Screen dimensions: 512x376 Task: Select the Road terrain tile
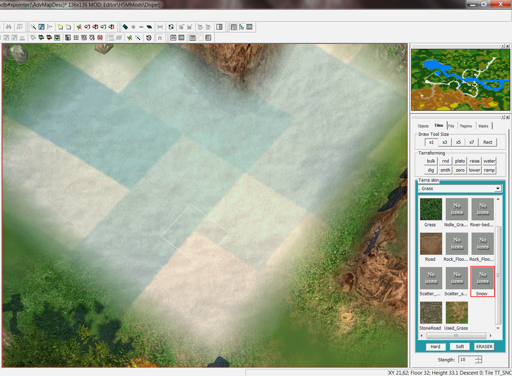pos(431,244)
